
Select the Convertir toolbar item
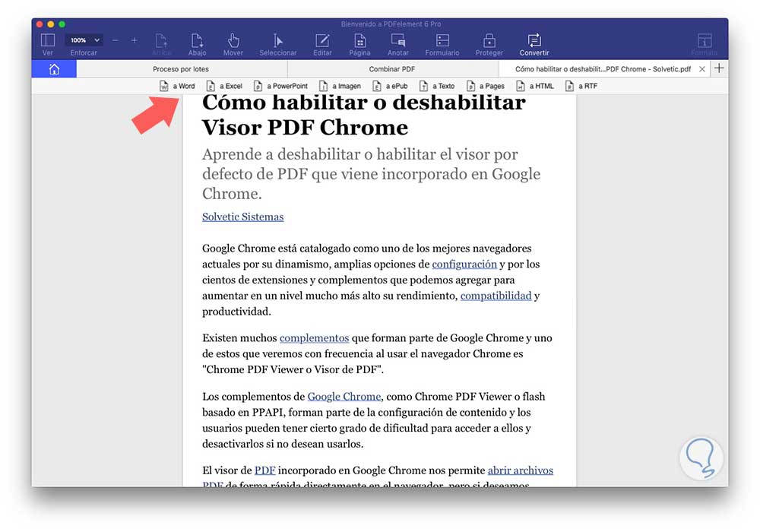click(x=534, y=45)
